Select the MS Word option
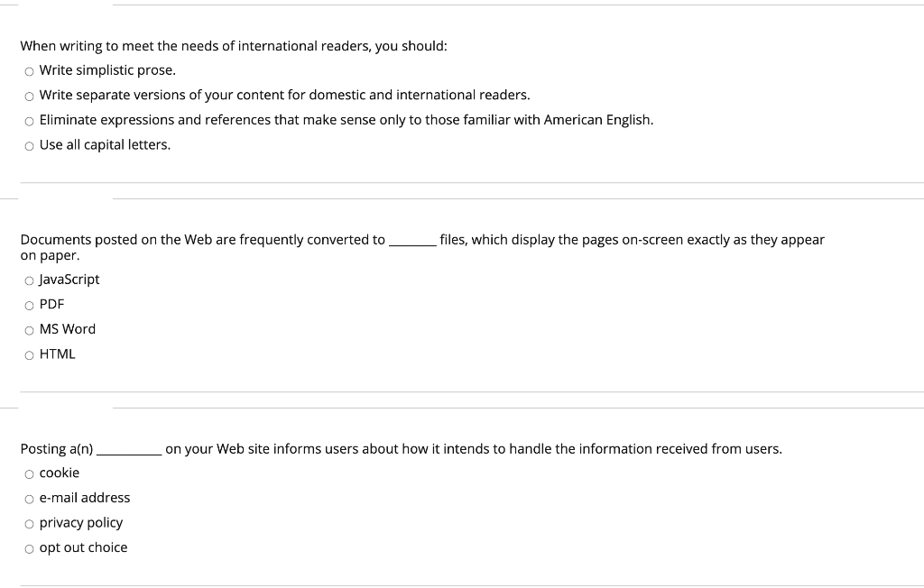Image resolution: width=924 pixels, height=588 pixels. pos(29,329)
